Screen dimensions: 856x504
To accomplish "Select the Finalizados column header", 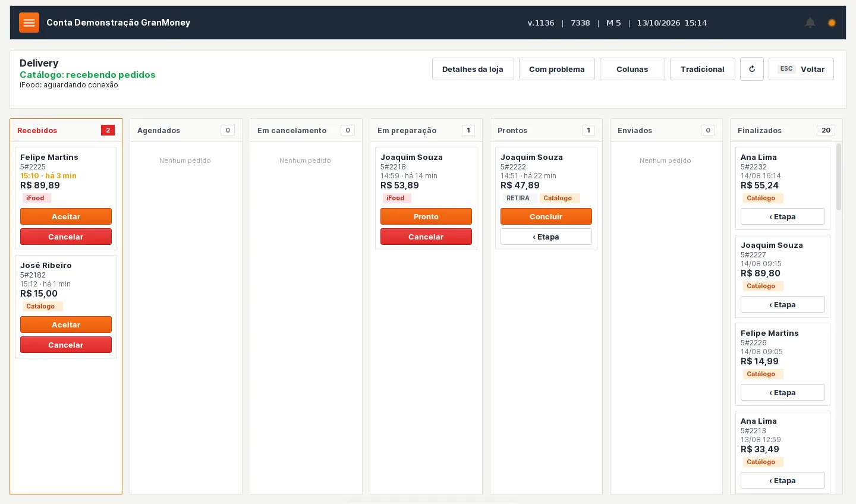I will pyautogui.click(x=786, y=130).
